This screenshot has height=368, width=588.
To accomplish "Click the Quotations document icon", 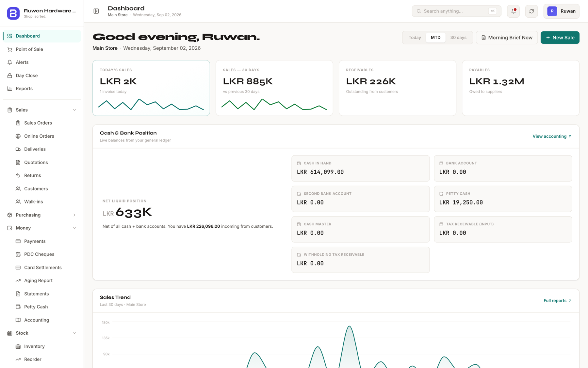I will [18, 163].
